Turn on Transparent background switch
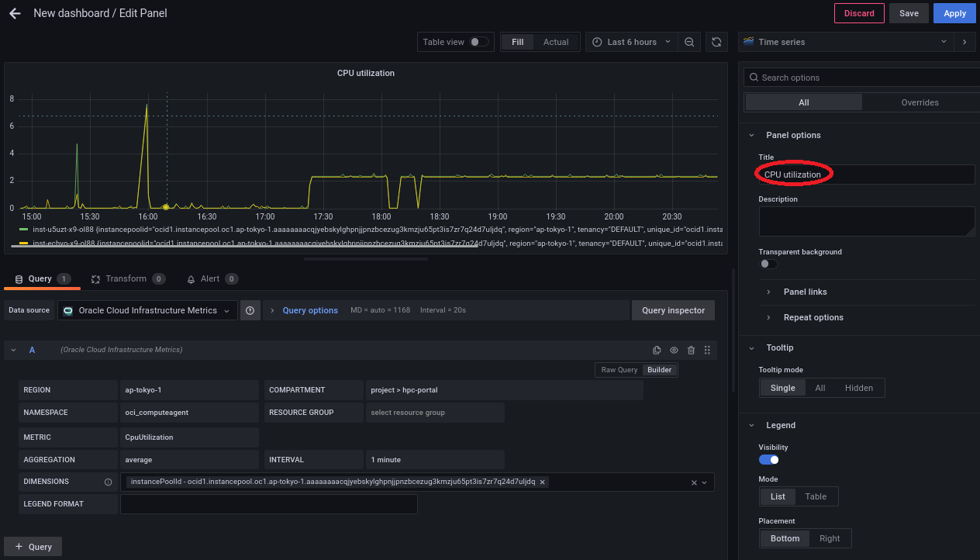Image resolution: width=980 pixels, height=560 pixels. (768, 264)
